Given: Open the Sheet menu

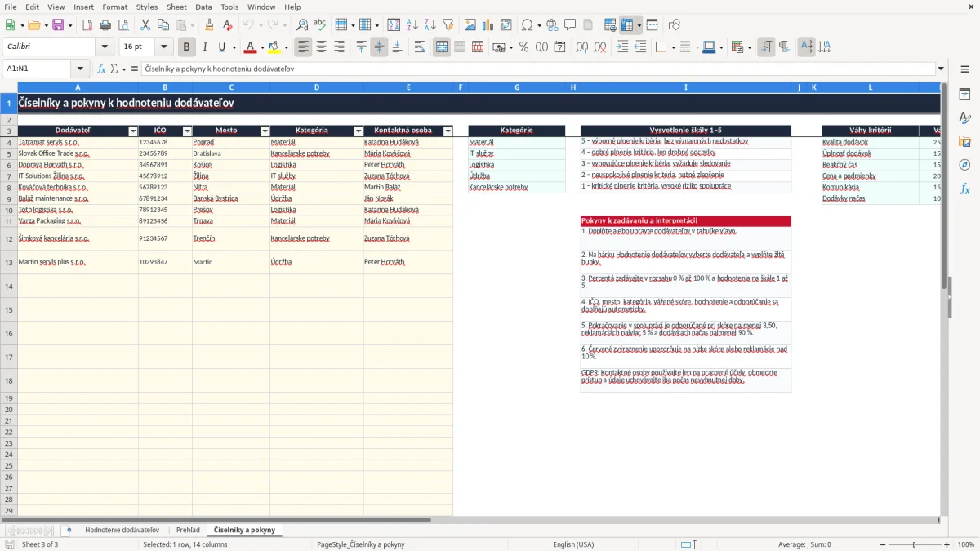Looking at the screenshot, I should 176,7.
